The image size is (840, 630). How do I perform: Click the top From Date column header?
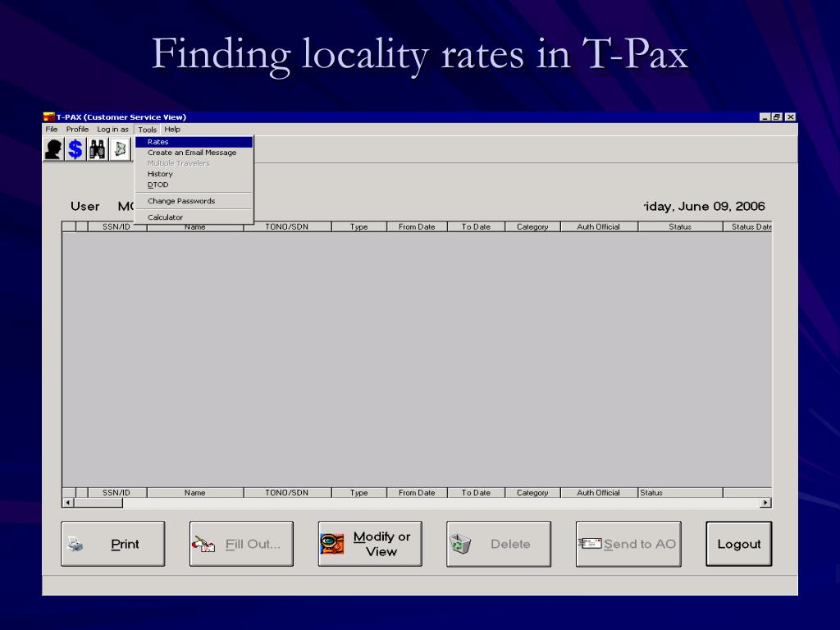[x=417, y=226]
